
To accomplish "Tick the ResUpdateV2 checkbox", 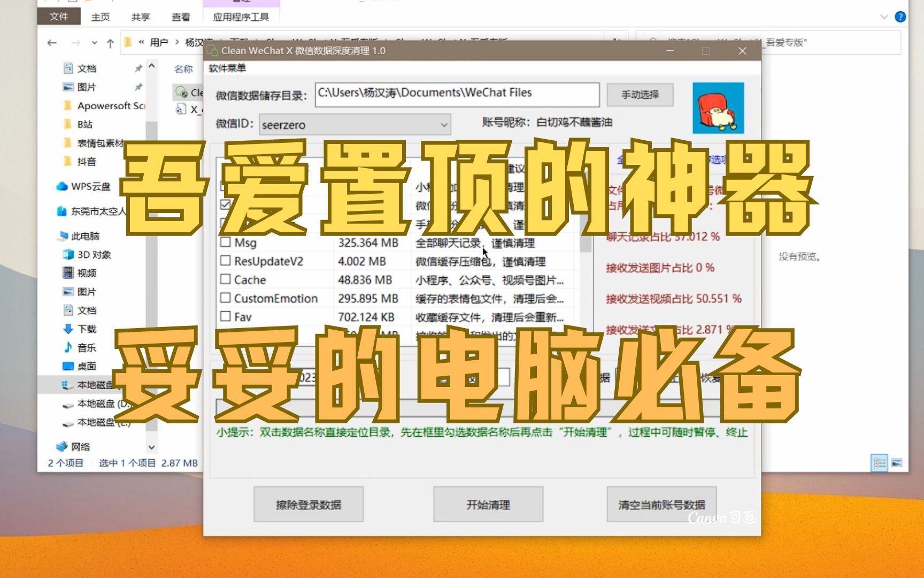I will point(225,261).
